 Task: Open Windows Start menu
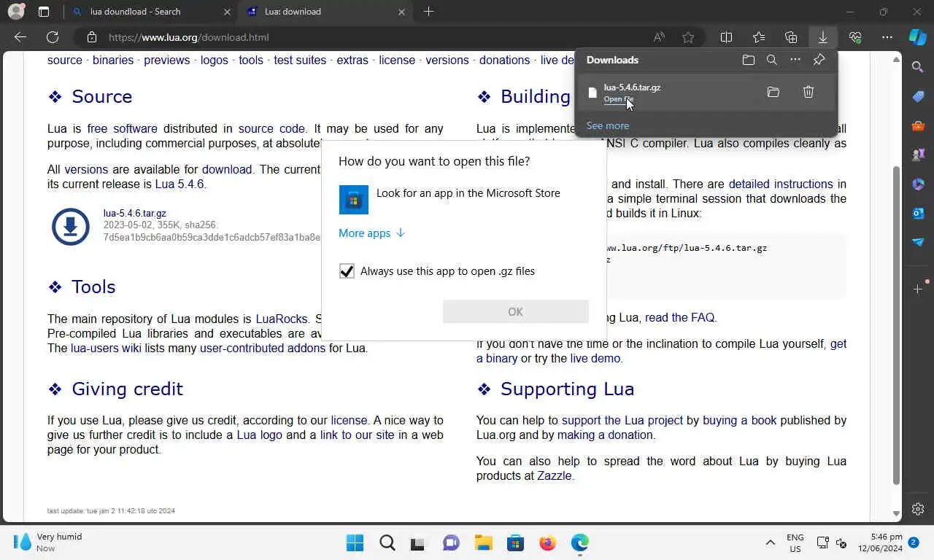point(355,542)
